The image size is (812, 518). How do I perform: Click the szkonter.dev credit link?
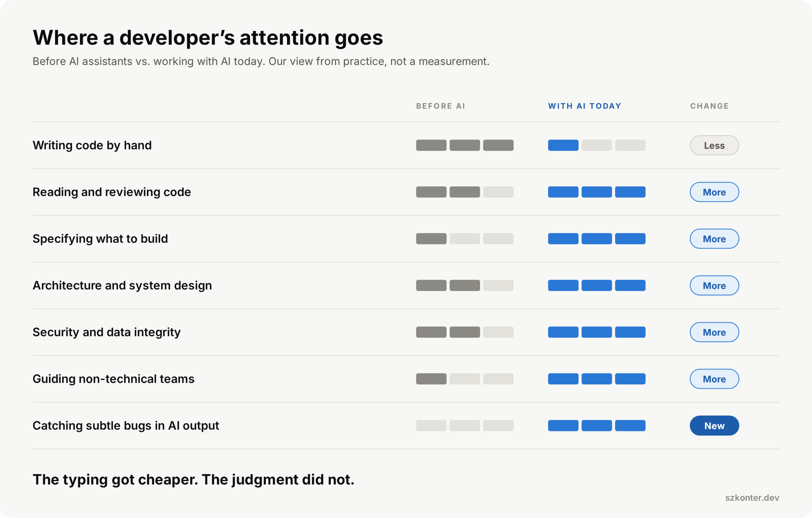[x=752, y=498]
